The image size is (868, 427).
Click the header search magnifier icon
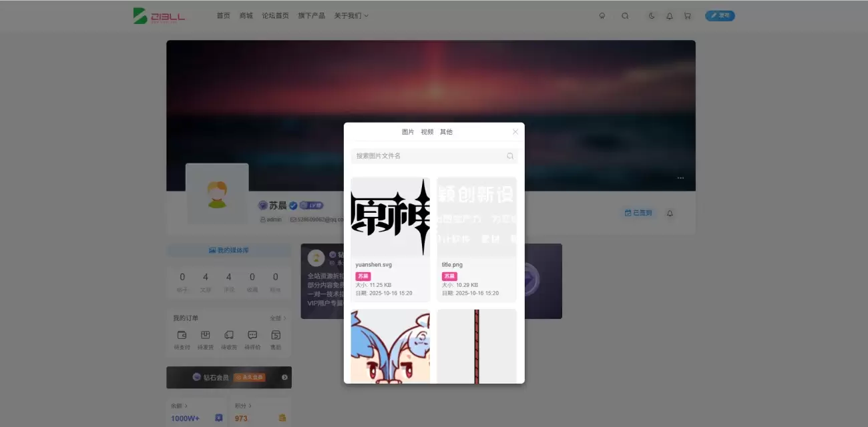625,16
